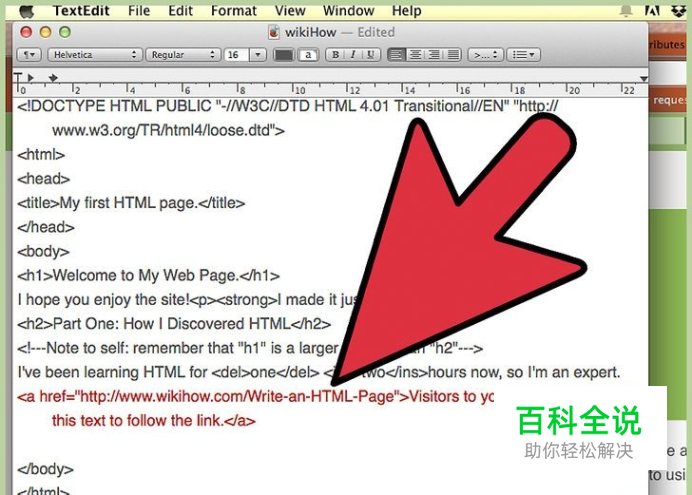Toggle italic formatting

click(x=353, y=55)
